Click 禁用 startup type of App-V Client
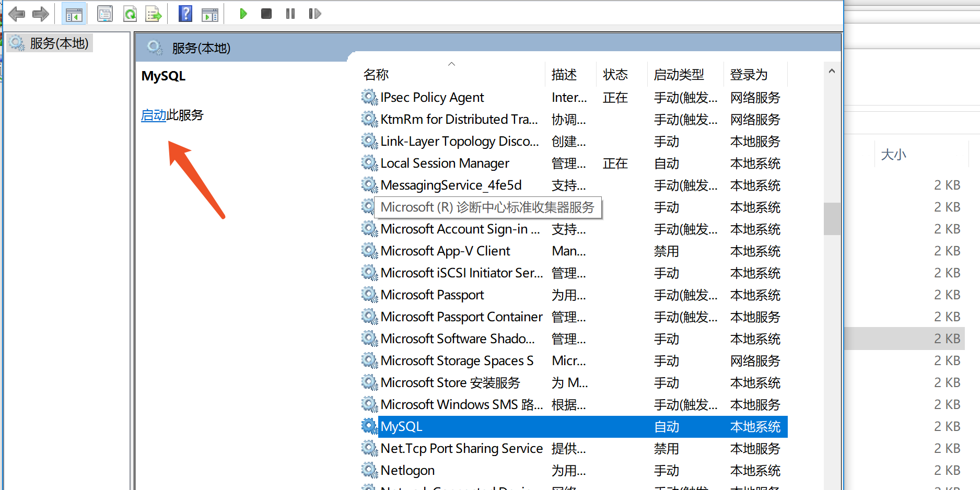 (667, 251)
